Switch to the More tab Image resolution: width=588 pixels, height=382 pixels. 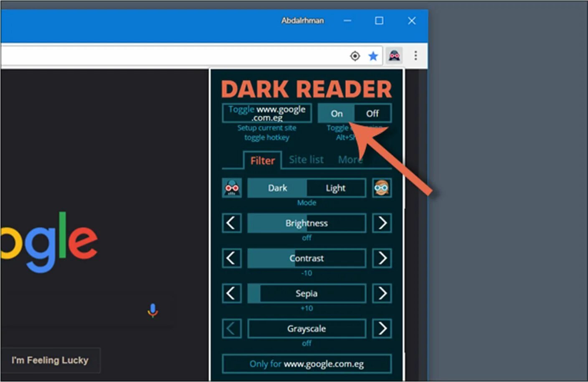point(350,160)
